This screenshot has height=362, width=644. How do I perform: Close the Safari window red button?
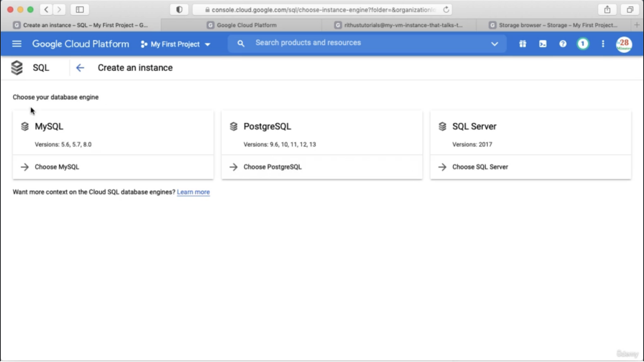point(11,9)
